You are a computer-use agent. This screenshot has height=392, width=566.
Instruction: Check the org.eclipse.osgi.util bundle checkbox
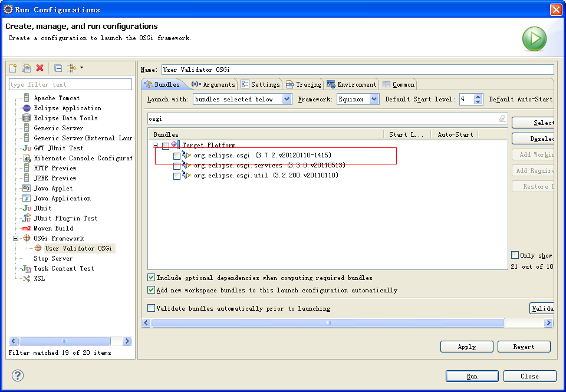177,176
